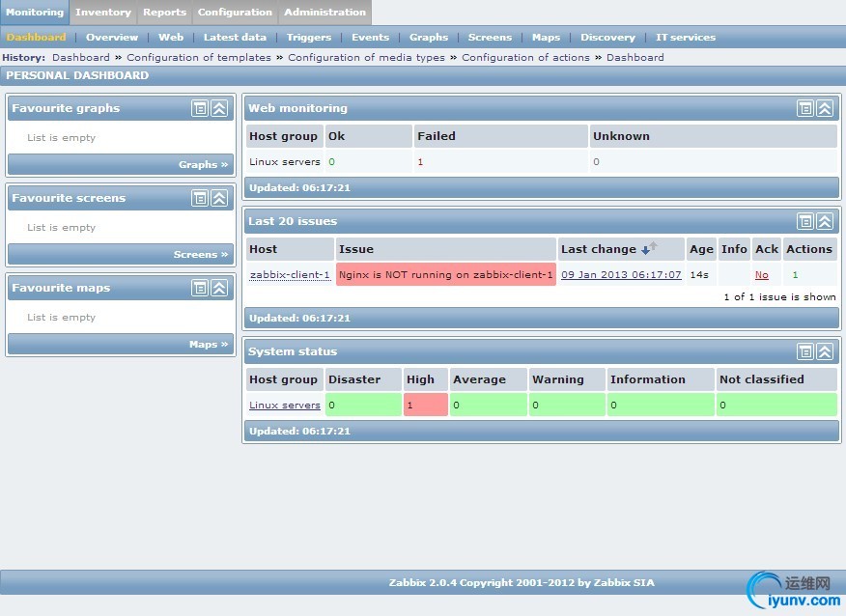
Task: Open the 09 Jan 2013 06:17:07 event link
Action: click(x=621, y=274)
